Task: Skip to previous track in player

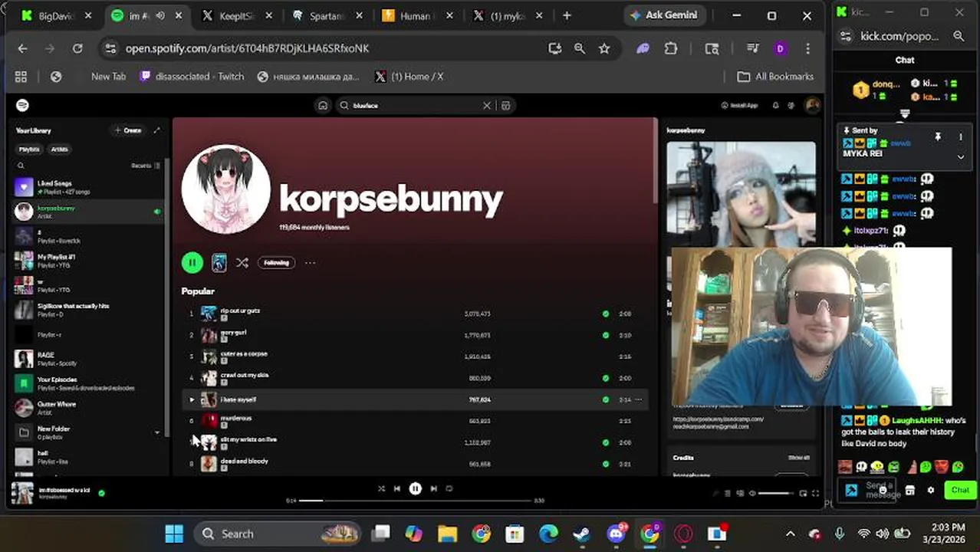Action: pos(397,488)
